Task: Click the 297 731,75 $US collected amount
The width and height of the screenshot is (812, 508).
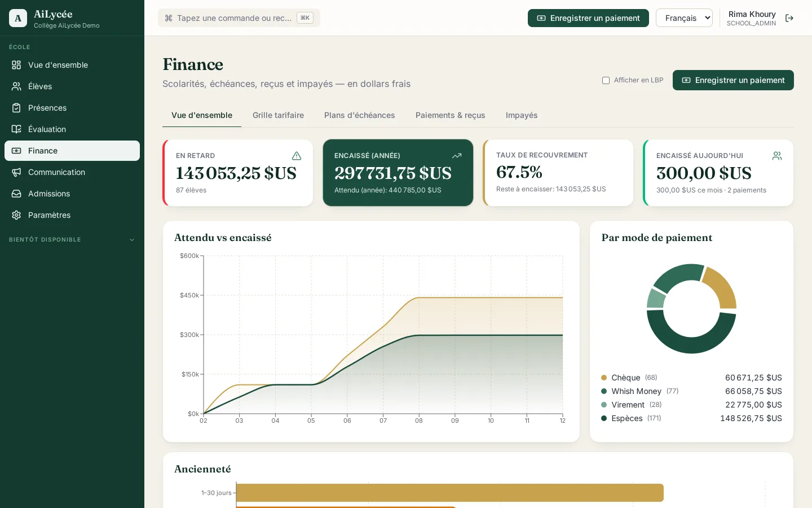Action: coord(393,173)
